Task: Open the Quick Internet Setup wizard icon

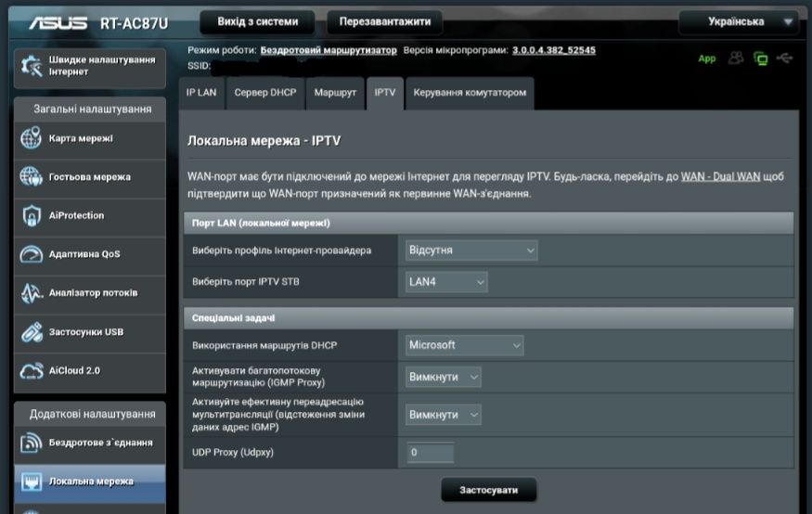Action: pos(31,66)
